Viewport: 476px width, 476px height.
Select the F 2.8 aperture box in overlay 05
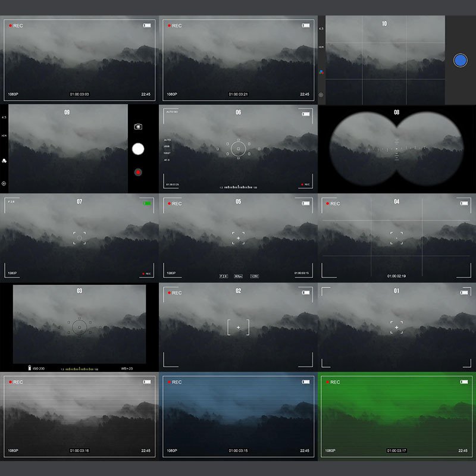(223, 276)
